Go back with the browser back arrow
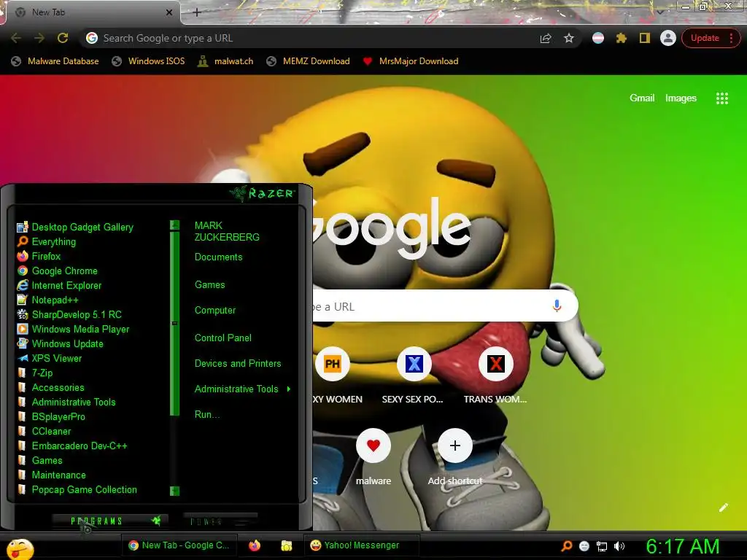747x560 pixels. 16,38
